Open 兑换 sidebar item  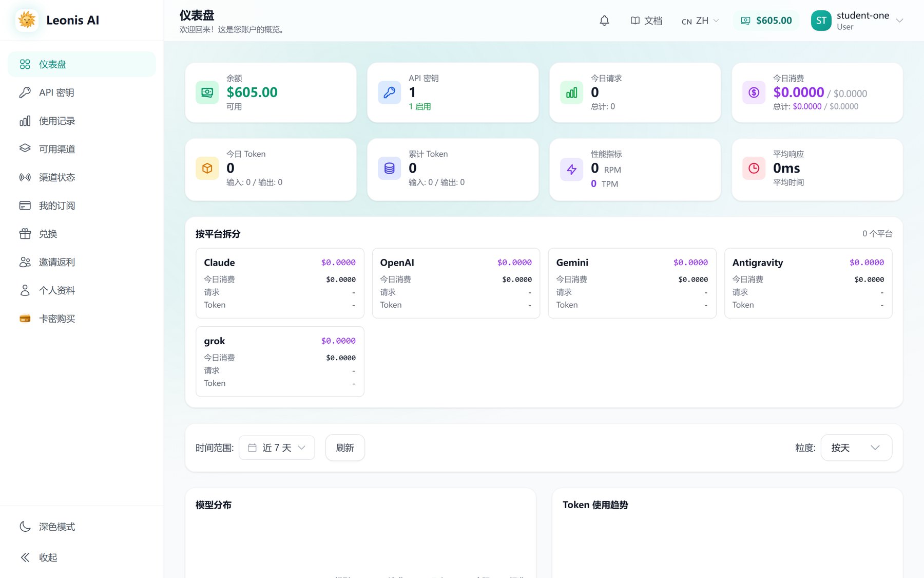click(82, 234)
